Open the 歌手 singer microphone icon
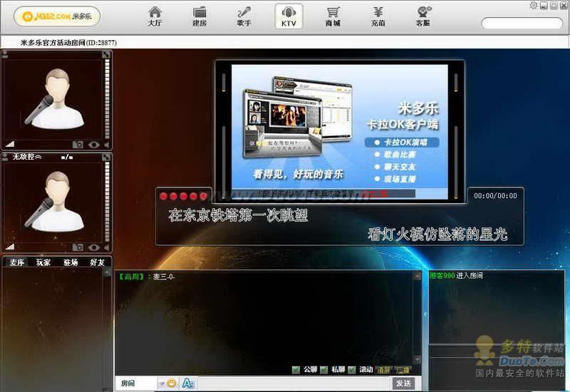The width and height of the screenshot is (570, 392). pyautogui.click(x=244, y=16)
